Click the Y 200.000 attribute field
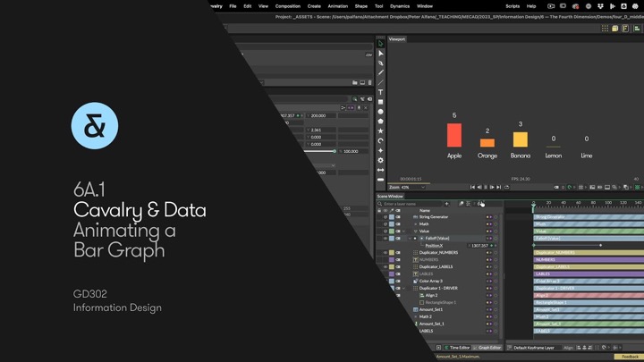This screenshot has height=362, width=644. coord(322,115)
